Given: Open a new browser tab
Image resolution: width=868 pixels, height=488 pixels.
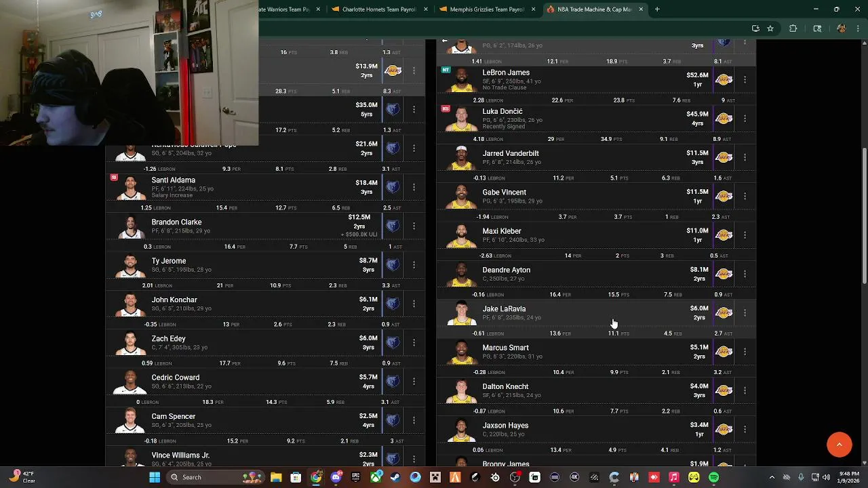Looking at the screenshot, I should point(657,9).
